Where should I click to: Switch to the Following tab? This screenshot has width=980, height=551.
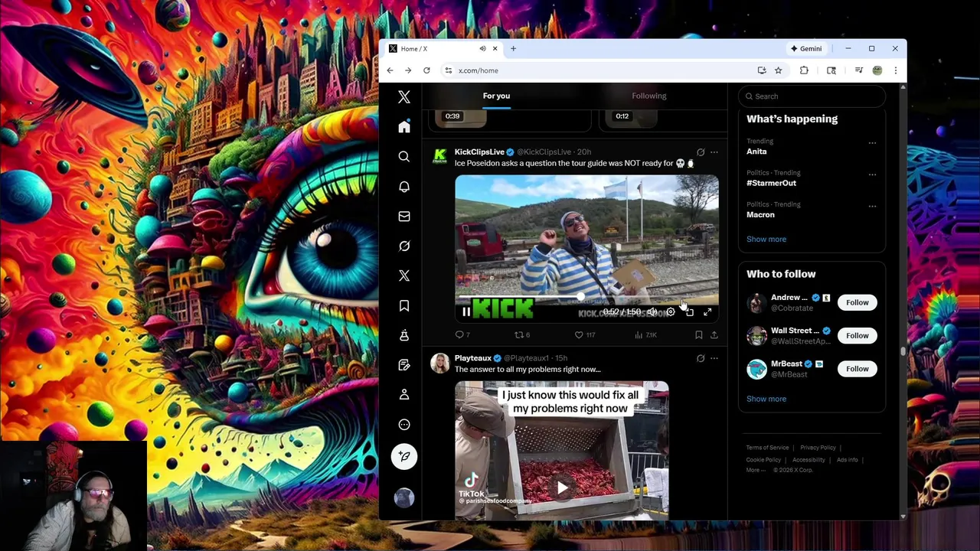pos(649,96)
